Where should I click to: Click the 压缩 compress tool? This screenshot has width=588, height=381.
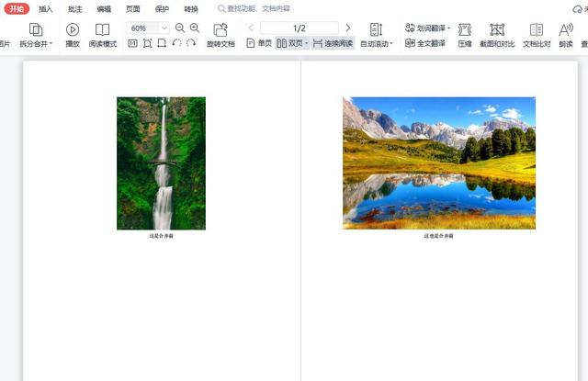tap(465, 35)
